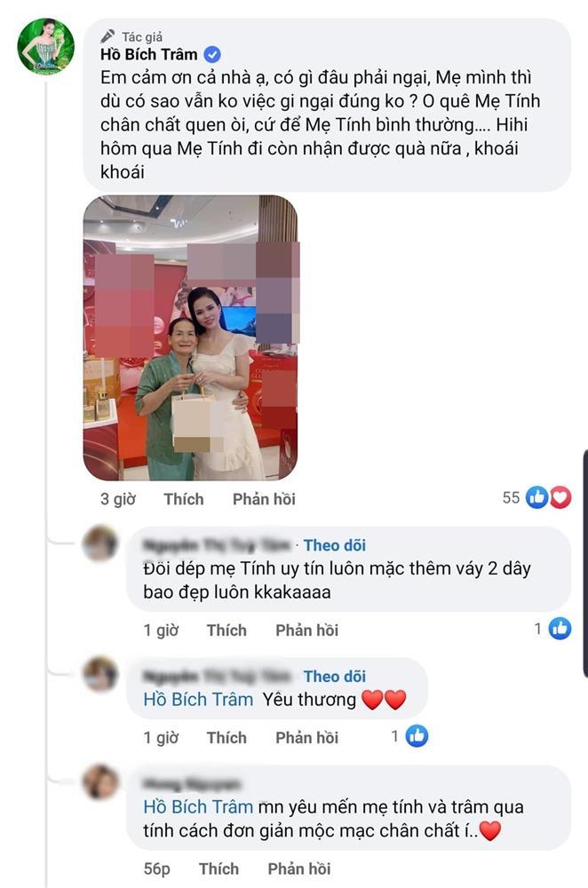The width and height of the screenshot is (588, 888).
Task: Like the author's comment via Thích posted 3 giờ ago
Action: pyautogui.click(x=184, y=499)
